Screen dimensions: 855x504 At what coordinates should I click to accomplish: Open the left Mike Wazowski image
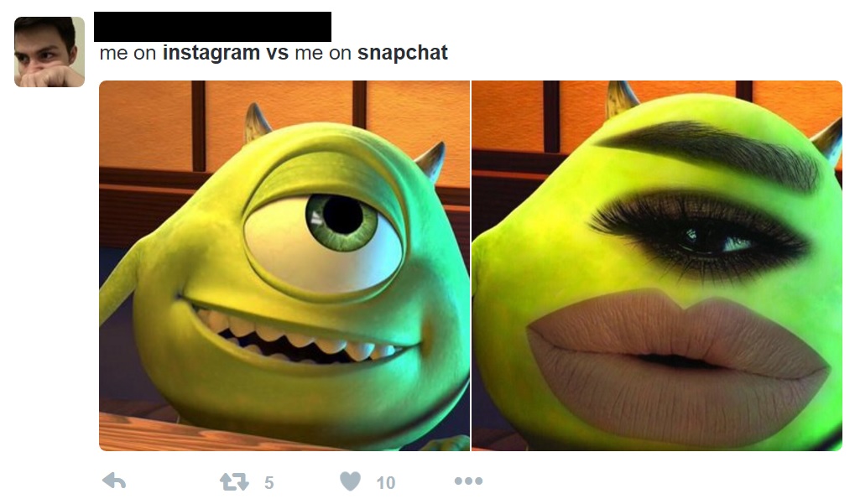284,266
